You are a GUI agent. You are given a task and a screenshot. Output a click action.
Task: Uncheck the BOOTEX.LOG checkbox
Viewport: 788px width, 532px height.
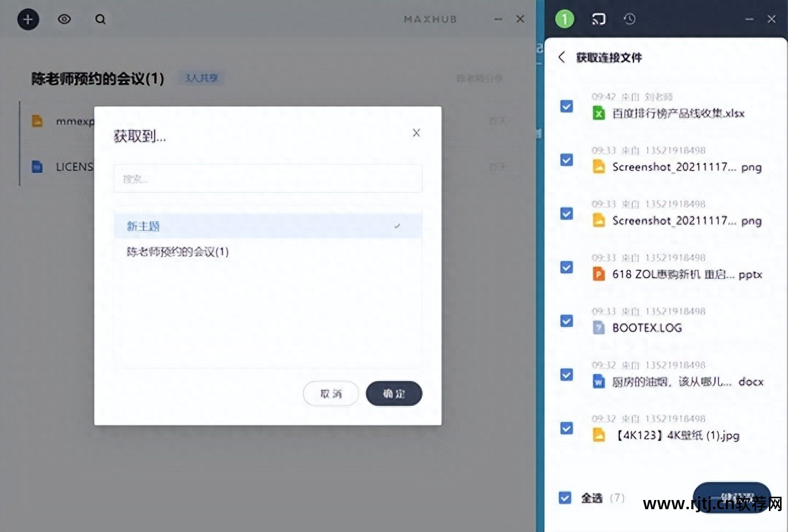click(x=566, y=321)
